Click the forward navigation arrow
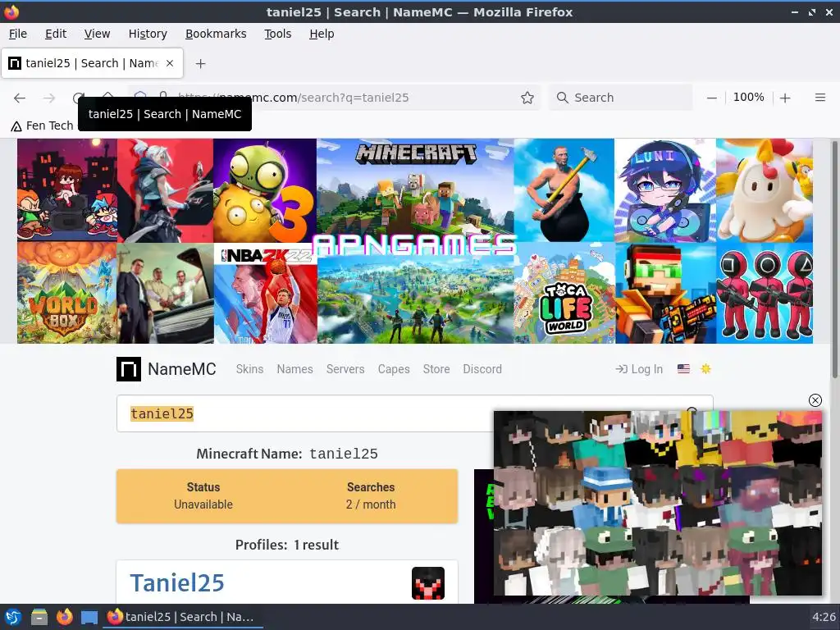The height and width of the screenshot is (630, 840). pyautogui.click(x=48, y=98)
